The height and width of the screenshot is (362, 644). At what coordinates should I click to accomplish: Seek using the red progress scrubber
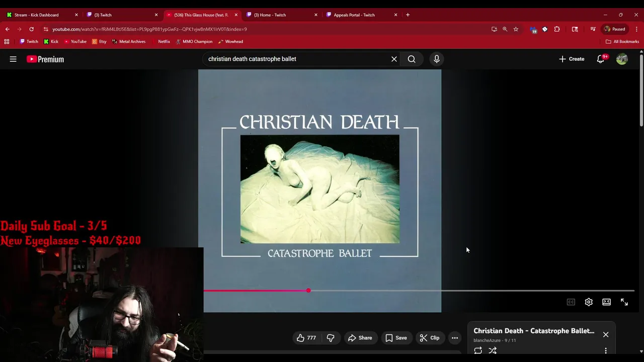click(x=308, y=291)
